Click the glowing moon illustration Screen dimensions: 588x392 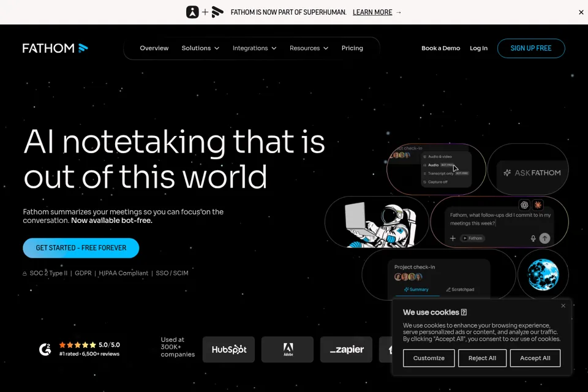click(543, 274)
